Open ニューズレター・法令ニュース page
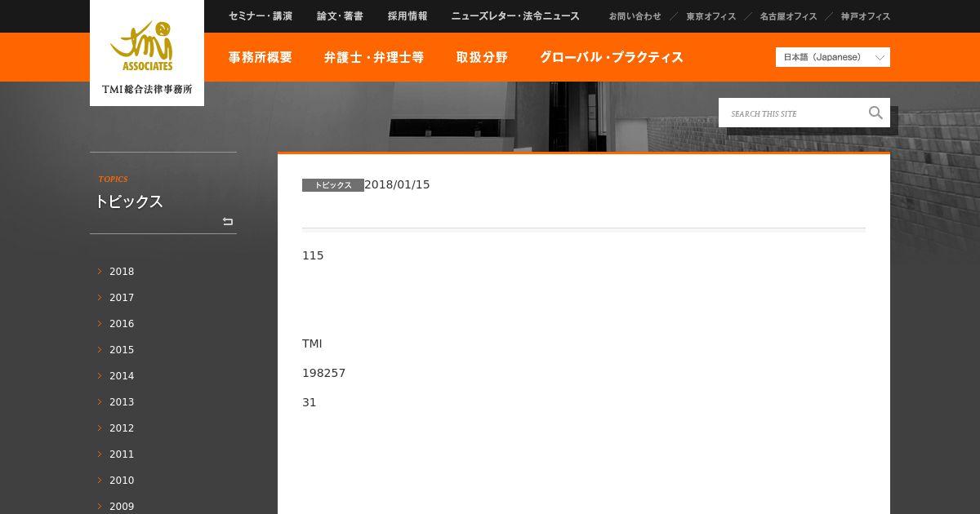980x514 pixels. (515, 16)
